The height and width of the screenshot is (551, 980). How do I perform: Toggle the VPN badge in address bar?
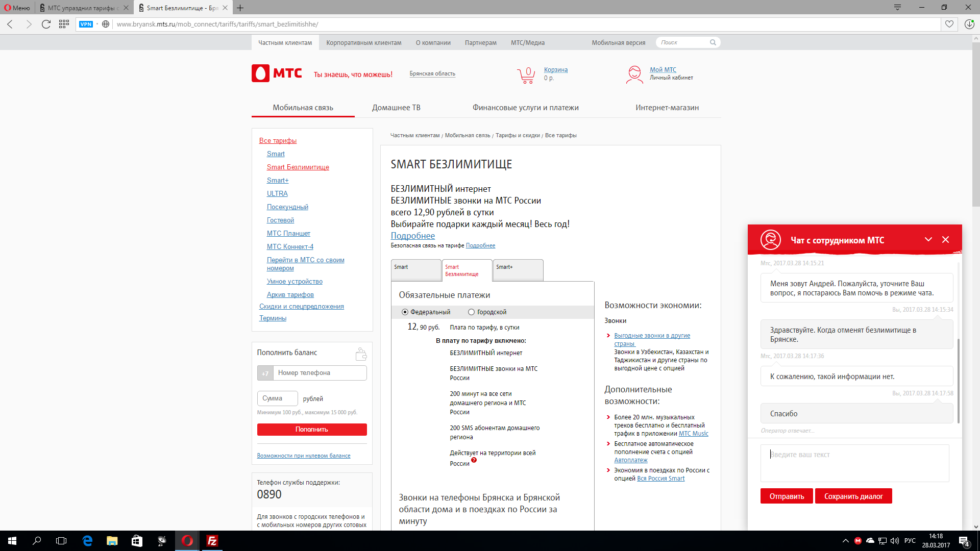click(x=86, y=24)
